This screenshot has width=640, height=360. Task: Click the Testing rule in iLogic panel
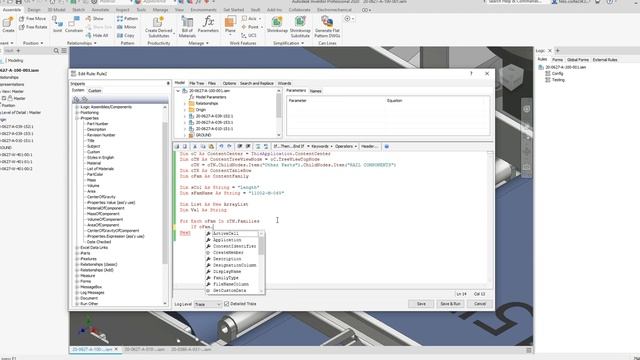point(558,80)
